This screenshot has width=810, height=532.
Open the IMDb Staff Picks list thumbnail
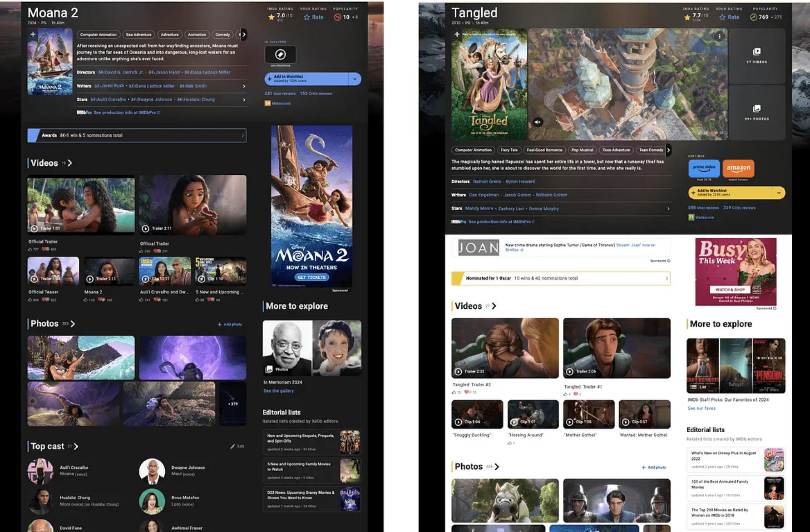pos(736,365)
